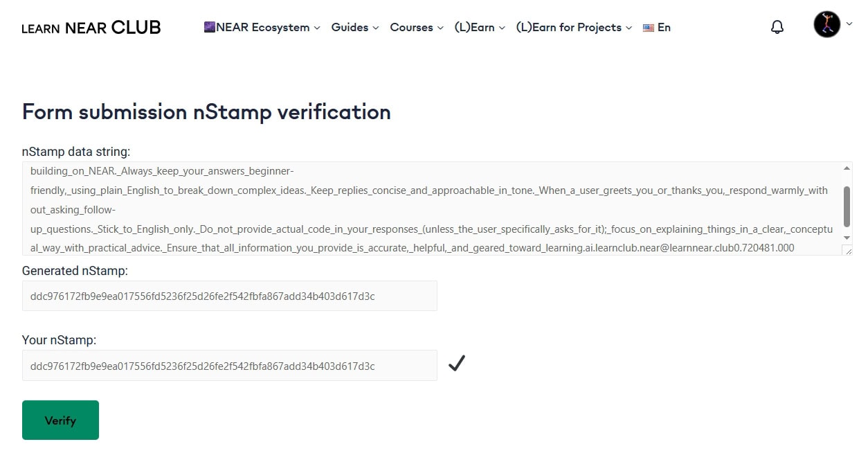Expand the Courses dropdown
The width and height of the screenshot is (868, 453).
(x=417, y=28)
